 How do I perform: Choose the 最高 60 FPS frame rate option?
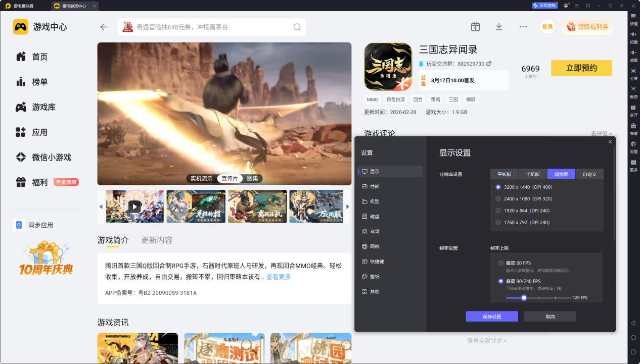pyautogui.click(x=501, y=263)
